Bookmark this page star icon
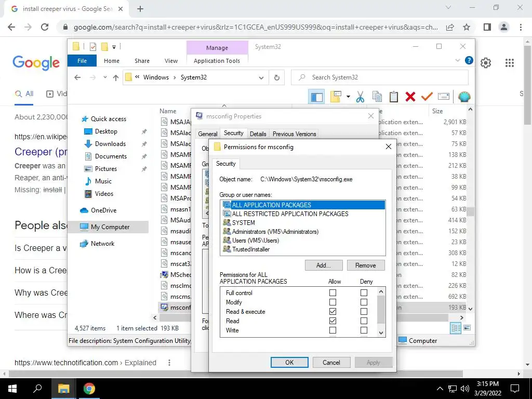This screenshot has width=532, height=399. tap(467, 27)
